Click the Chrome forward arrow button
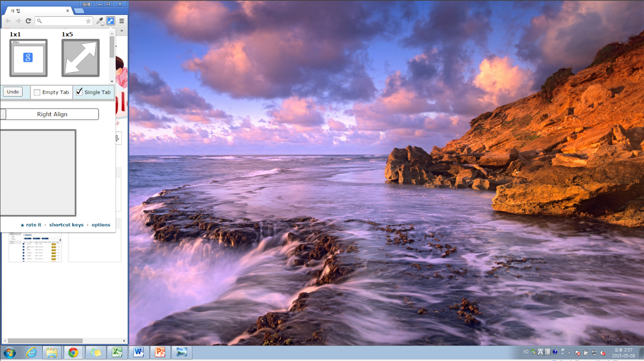The height and width of the screenshot is (361, 644). (18, 21)
